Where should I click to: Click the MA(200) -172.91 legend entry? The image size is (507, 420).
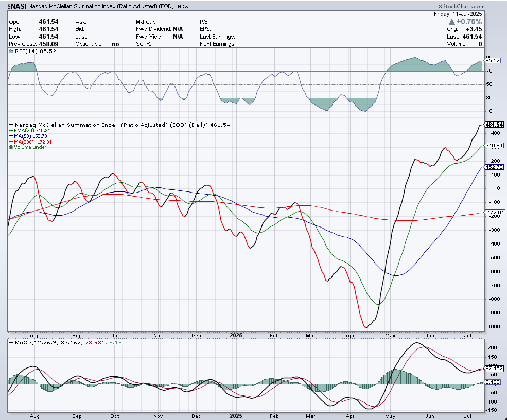point(30,142)
